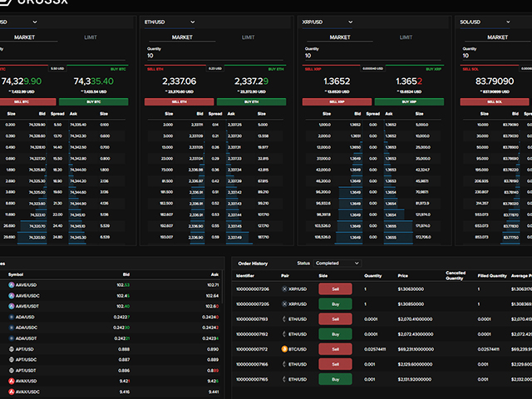Click the Symbol column header in the watchlist
The width and height of the screenshot is (532, 399).
17,274
